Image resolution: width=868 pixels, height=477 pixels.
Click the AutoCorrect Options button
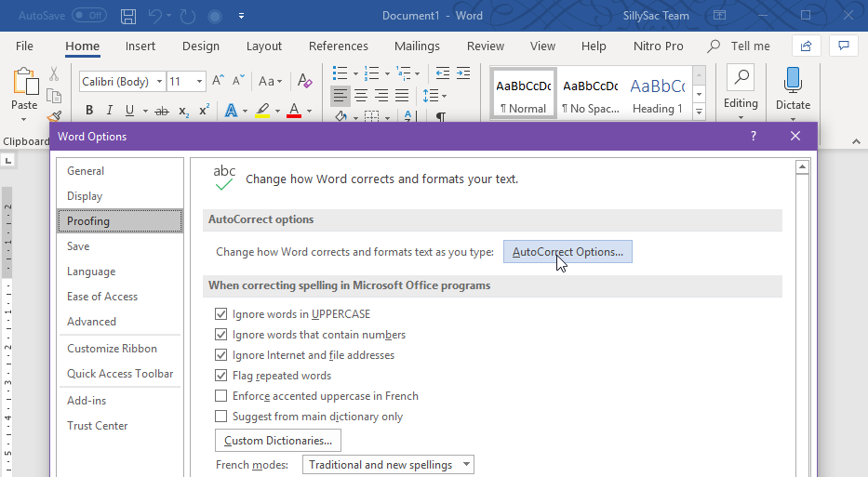[568, 252]
